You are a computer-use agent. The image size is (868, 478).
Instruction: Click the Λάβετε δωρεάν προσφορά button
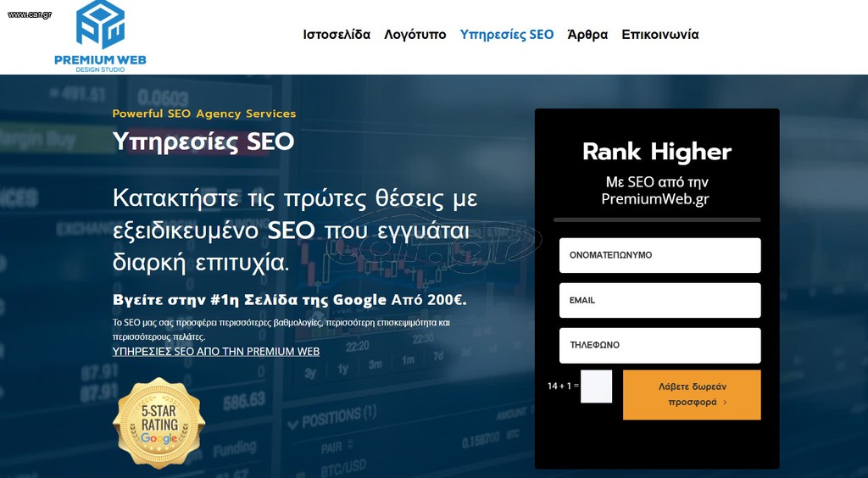click(x=692, y=394)
